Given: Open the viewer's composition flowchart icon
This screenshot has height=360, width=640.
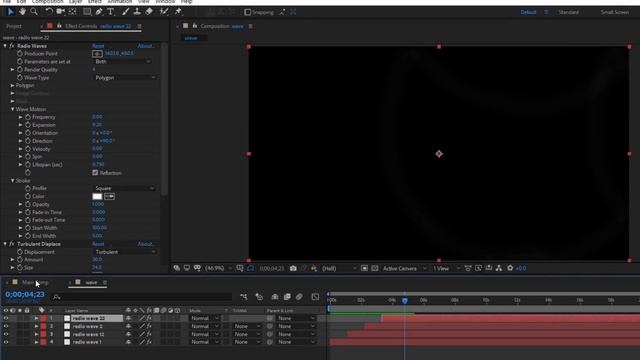Looking at the screenshot, I should pyautogui.click(x=499, y=268).
